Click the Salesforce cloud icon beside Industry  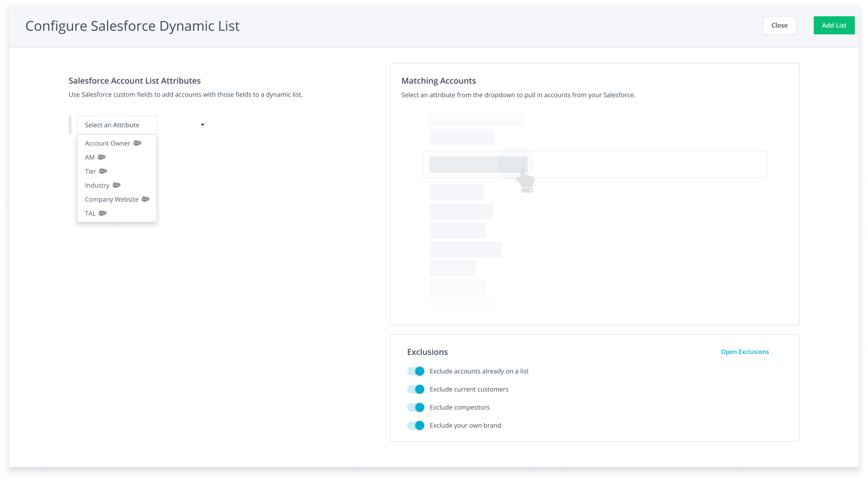(117, 185)
